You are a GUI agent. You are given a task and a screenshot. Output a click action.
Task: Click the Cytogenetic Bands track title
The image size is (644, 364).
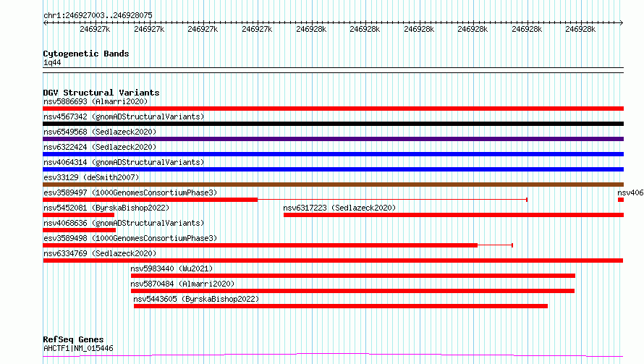[x=86, y=54]
